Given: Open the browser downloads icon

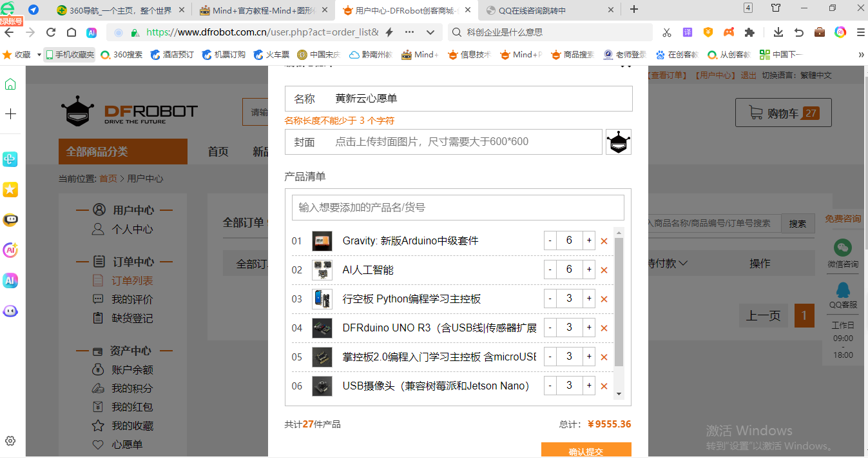Looking at the screenshot, I should tap(778, 32).
